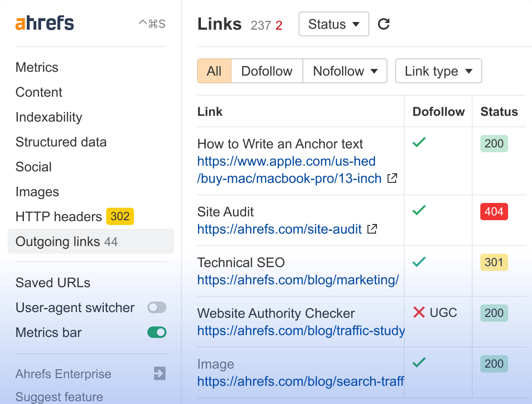
Task: Click the keyboard shortcut indicator next to the logo
Action: (153, 23)
